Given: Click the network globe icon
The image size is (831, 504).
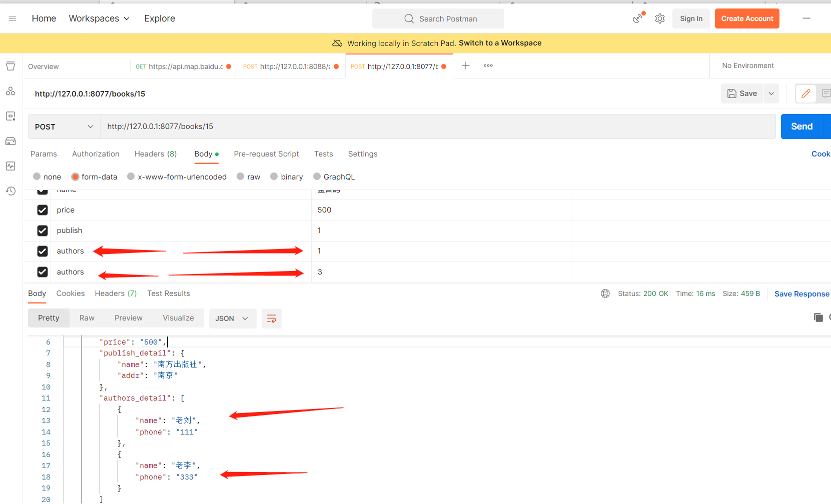Looking at the screenshot, I should [x=605, y=293].
